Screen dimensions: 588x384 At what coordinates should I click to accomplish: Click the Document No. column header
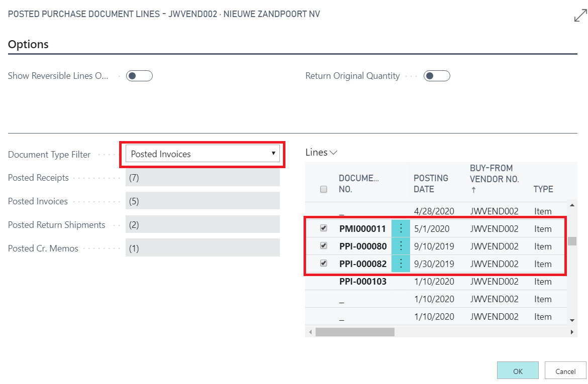pyautogui.click(x=358, y=184)
